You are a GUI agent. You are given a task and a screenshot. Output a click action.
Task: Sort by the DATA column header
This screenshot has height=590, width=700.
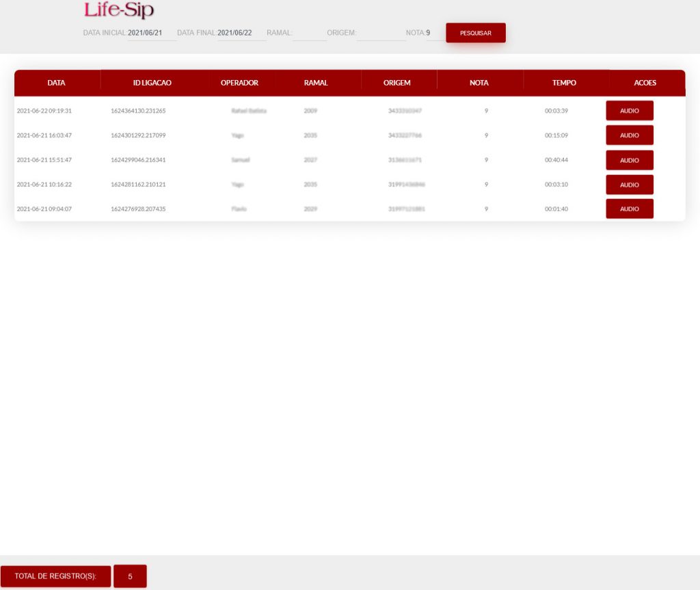point(57,83)
